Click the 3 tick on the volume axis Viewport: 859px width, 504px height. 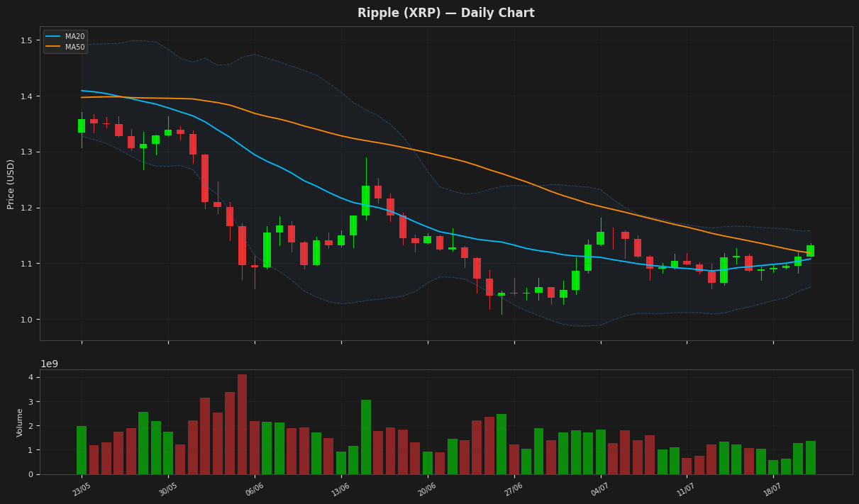30,402
